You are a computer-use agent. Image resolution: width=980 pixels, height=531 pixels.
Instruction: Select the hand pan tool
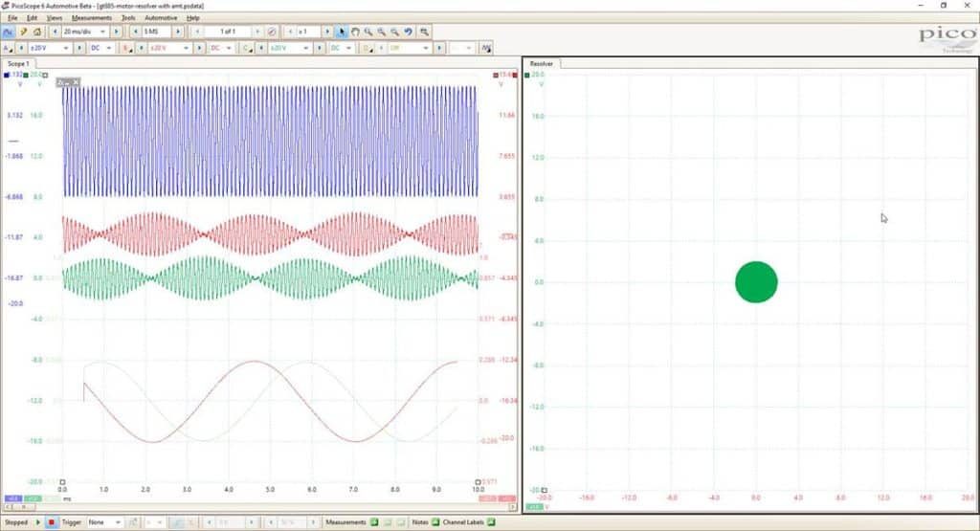pos(355,32)
